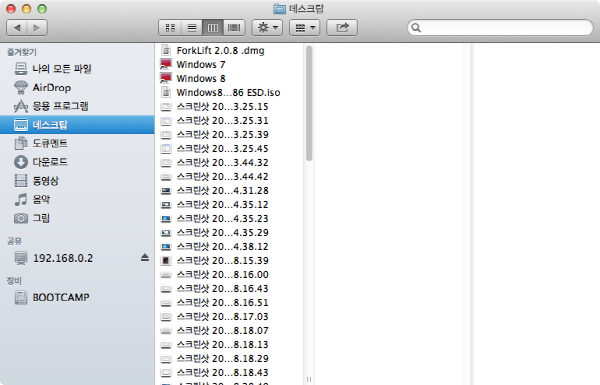Select 스크린샷 20...3.25.45 file

(230, 148)
